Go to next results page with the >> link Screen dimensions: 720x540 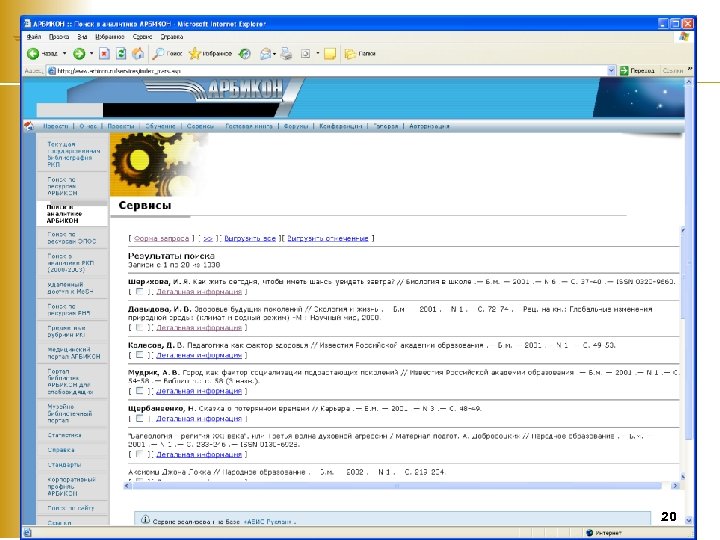[x=208, y=238]
